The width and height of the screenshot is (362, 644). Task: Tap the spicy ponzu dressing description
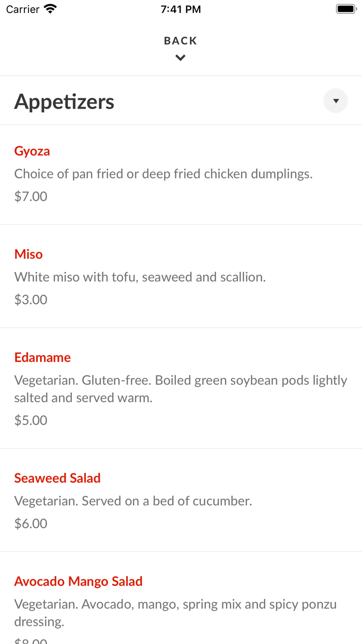coord(176,613)
